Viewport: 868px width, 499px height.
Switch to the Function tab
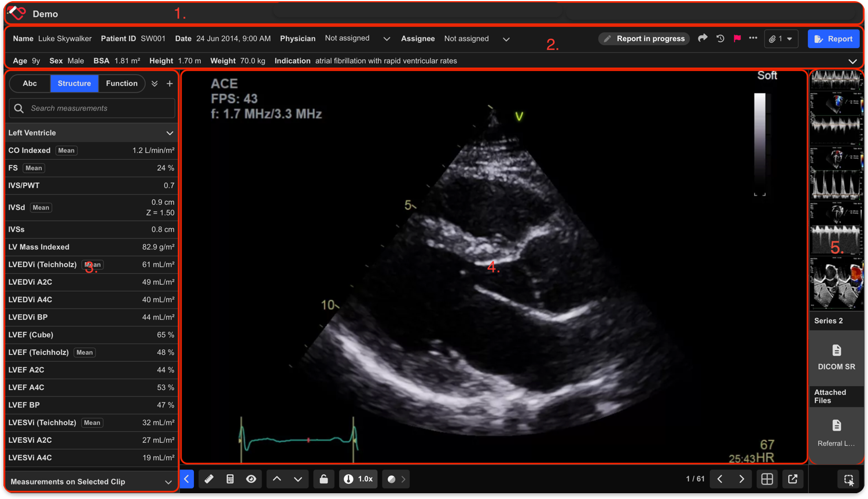(x=122, y=83)
